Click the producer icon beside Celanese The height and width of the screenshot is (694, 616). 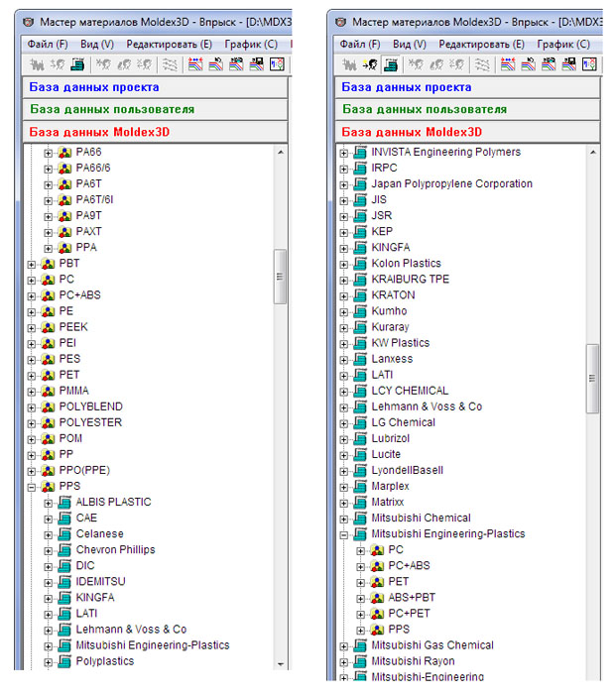point(64,534)
